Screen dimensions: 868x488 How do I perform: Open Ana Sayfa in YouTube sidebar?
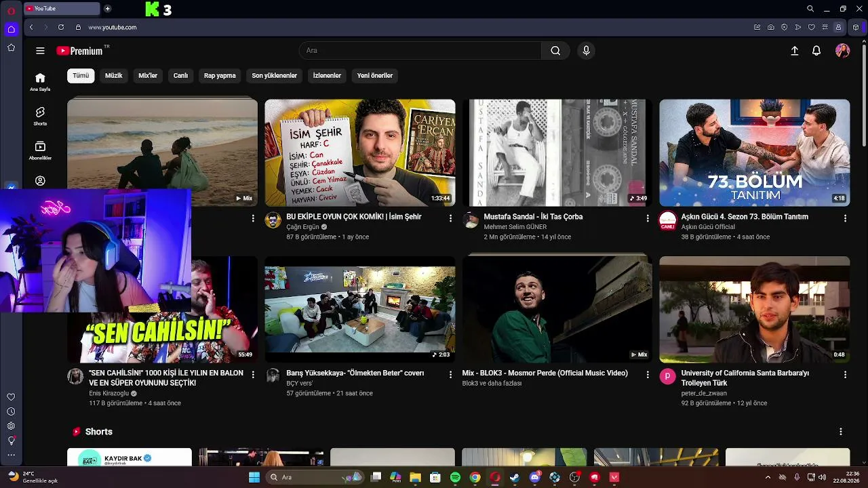[40, 81]
